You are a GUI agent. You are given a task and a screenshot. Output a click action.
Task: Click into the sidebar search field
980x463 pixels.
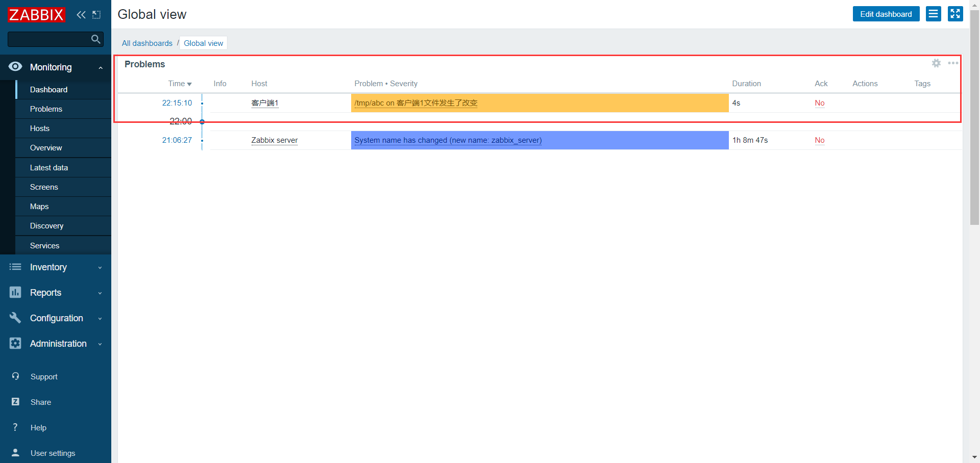pyautogui.click(x=48, y=39)
